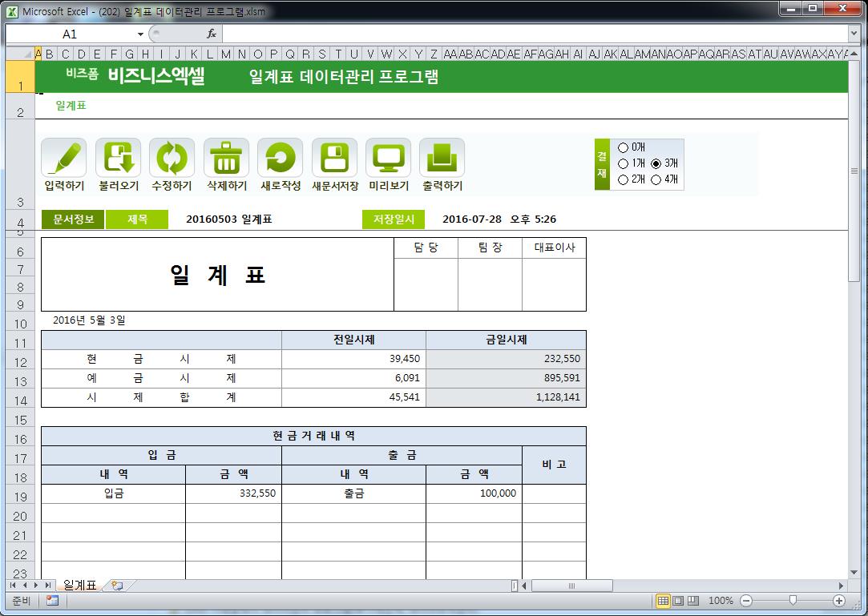Switch to Page Layout view icon
The height and width of the screenshot is (616, 868).
677,601
